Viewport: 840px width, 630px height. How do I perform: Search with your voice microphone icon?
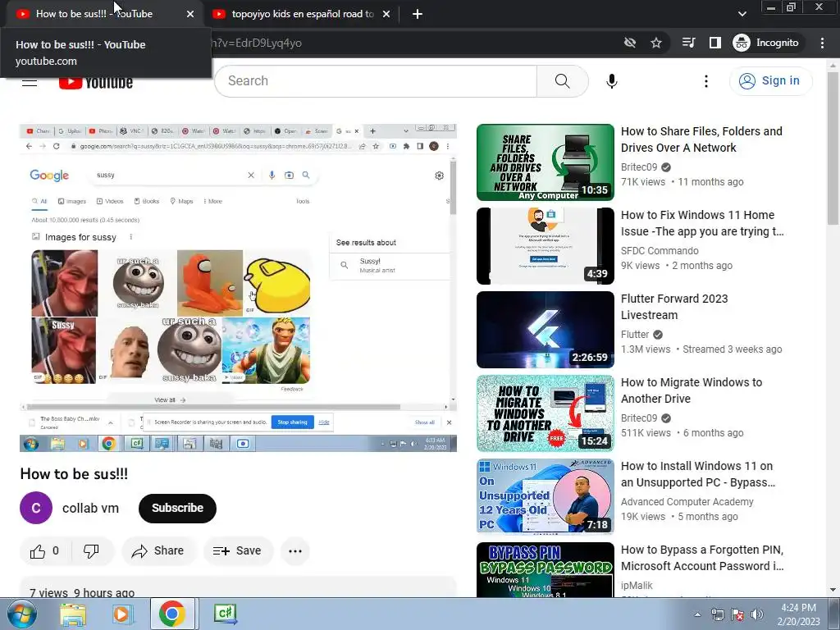611,81
